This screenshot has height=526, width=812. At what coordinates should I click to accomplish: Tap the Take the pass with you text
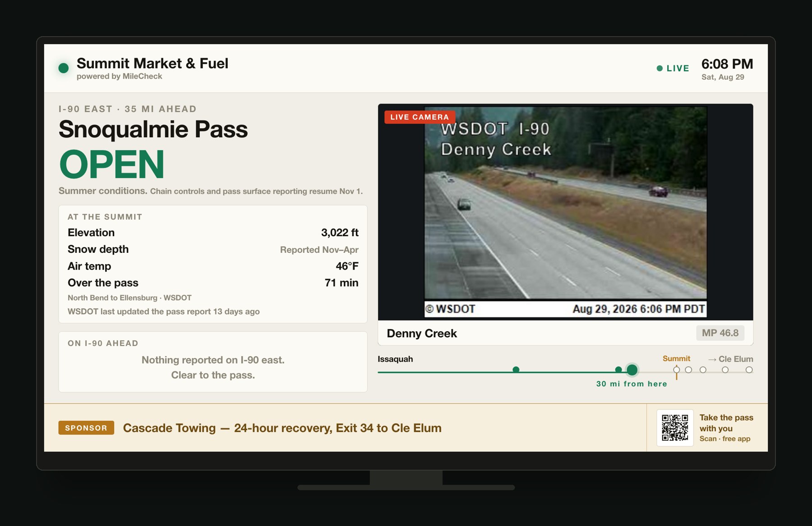click(726, 423)
